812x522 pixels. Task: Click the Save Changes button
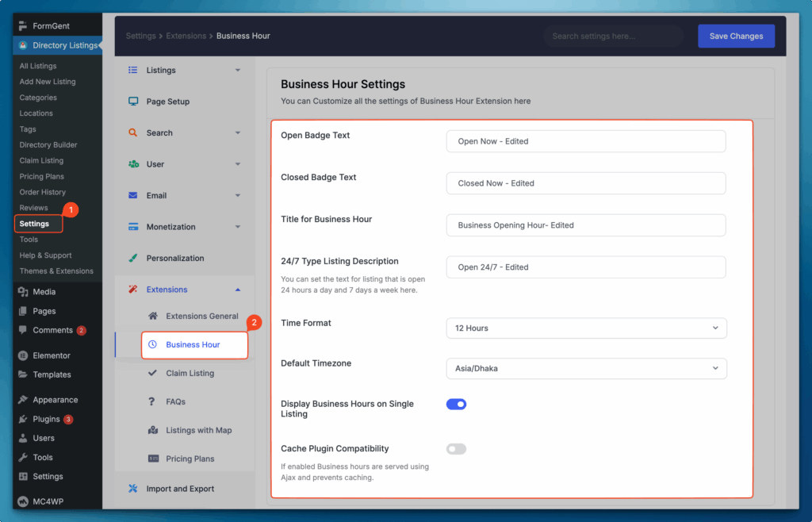[x=736, y=36]
